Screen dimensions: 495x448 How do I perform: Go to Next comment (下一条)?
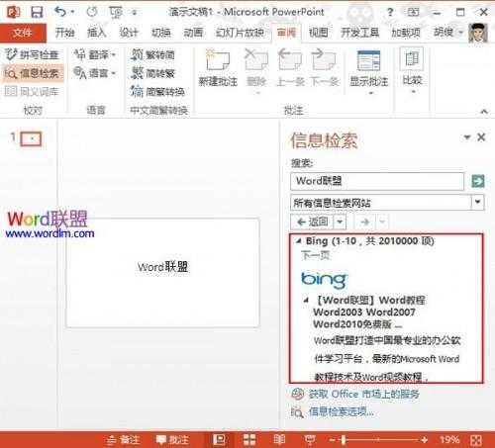325,67
